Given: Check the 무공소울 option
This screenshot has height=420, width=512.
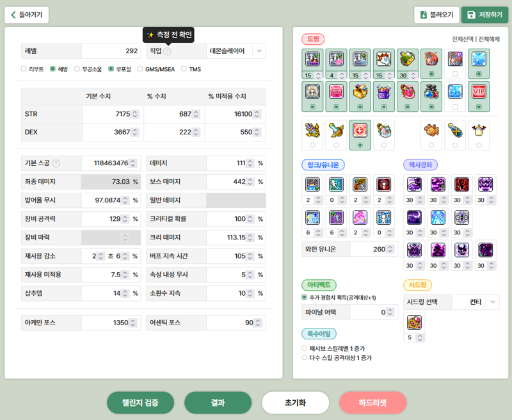Looking at the screenshot, I should [x=77, y=69].
